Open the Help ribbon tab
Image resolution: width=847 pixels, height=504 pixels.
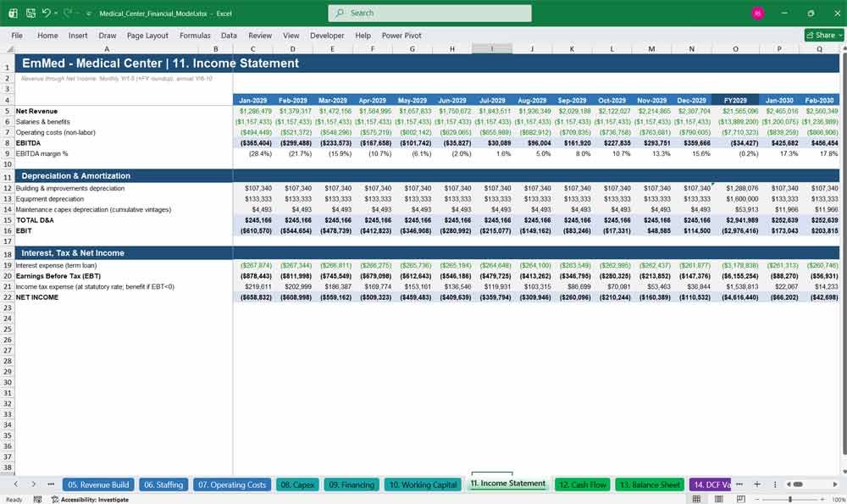click(x=363, y=35)
